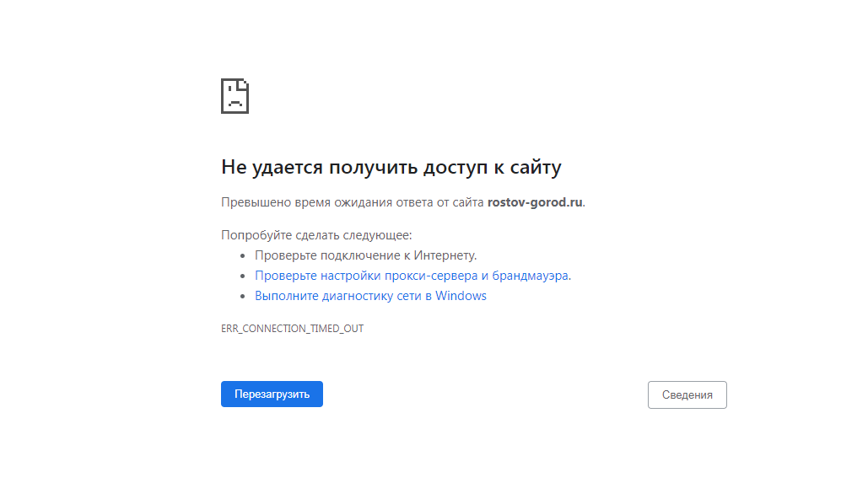Image resolution: width=868 pixels, height=499 pixels.
Task: Click the word Windows in diagnostics link
Action: pyautogui.click(x=461, y=296)
